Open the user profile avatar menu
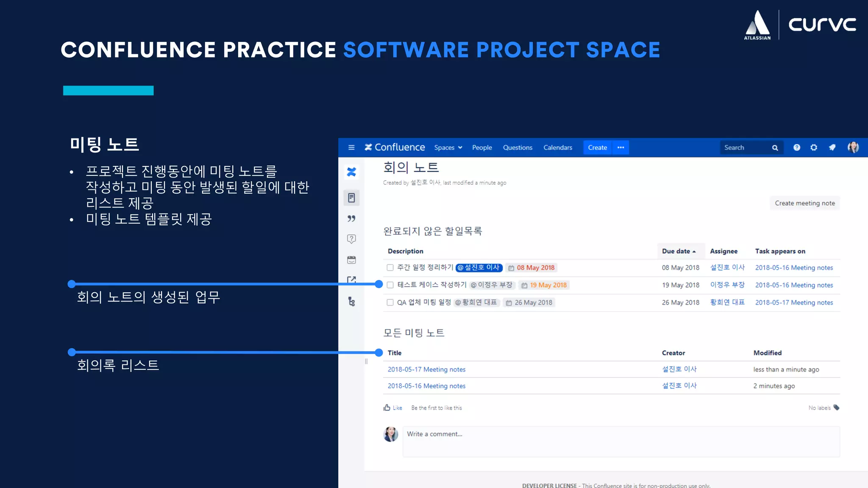The width and height of the screenshot is (868, 488). 853,147
